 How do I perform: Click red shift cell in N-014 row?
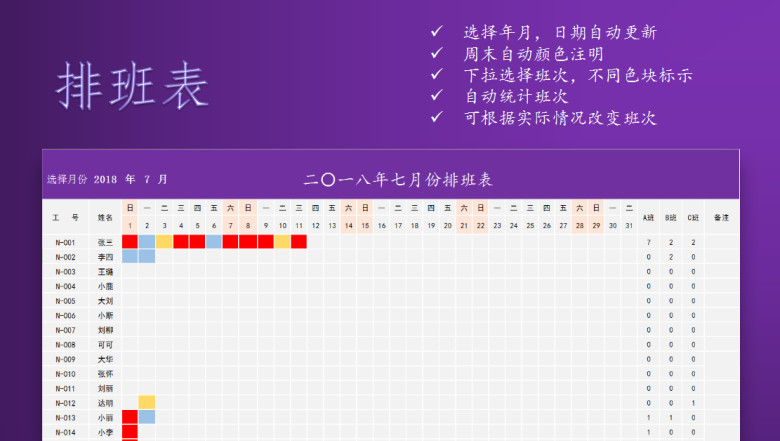(130, 432)
